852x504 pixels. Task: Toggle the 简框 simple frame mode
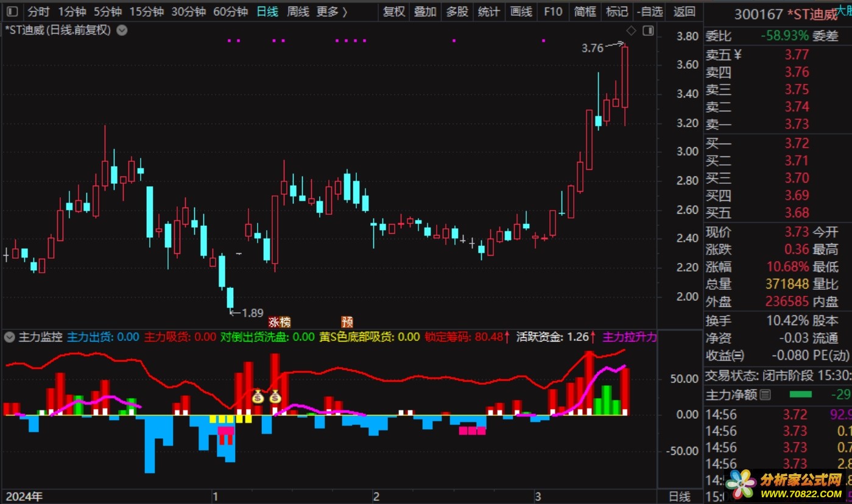click(585, 12)
